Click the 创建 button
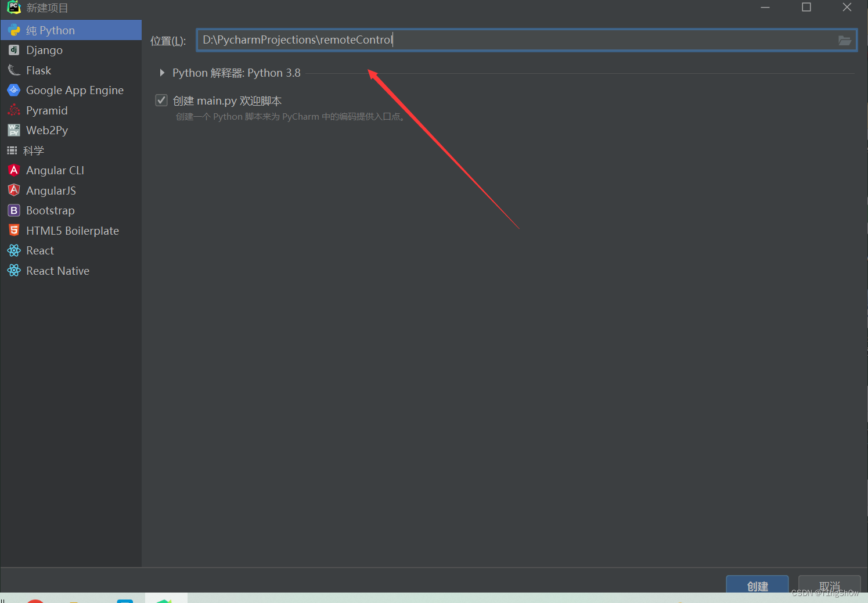Viewport: 868px width, 603px height. point(757,584)
